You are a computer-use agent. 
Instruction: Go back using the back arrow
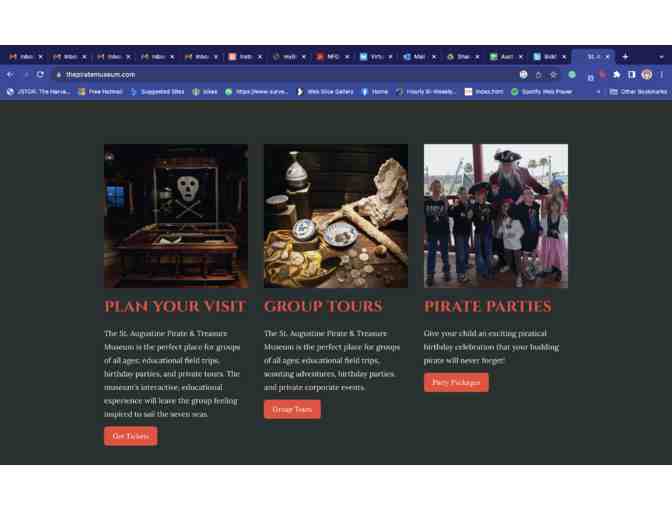click(10, 75)
